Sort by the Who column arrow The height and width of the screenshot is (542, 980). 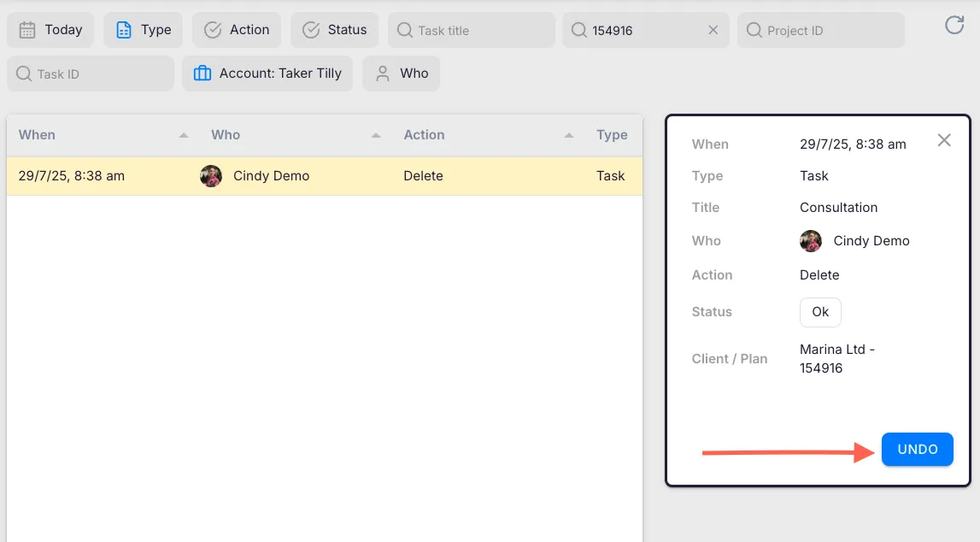point(376,135)
